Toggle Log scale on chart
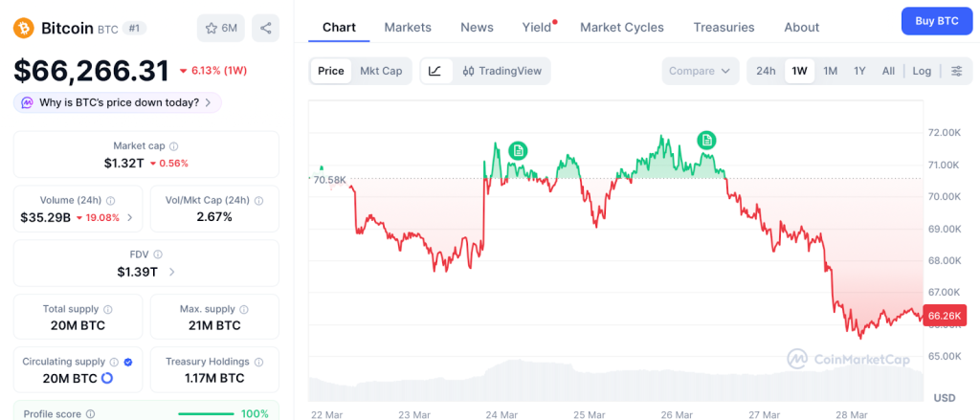The width and height of the screenshot is (980, 420). (922, 71)
